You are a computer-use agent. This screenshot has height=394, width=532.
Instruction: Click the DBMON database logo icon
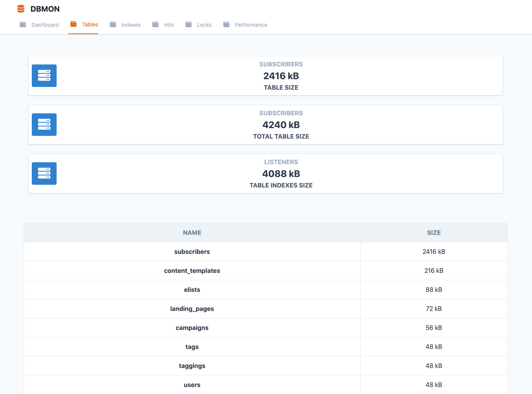coord(20,9)
